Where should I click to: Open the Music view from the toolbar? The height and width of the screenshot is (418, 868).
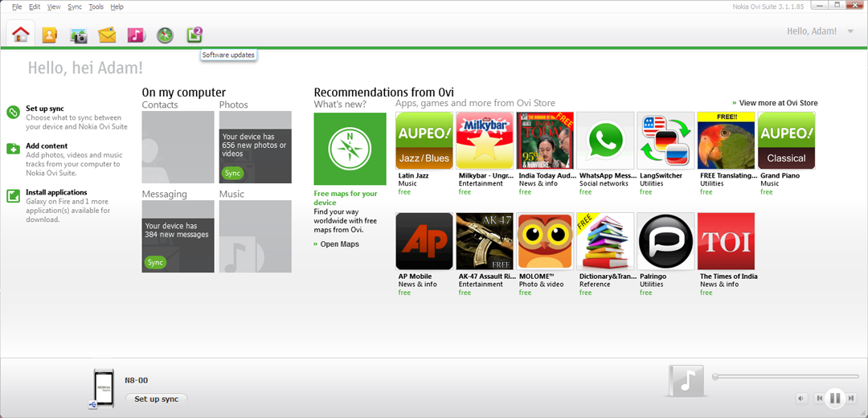click(x=136, y=35)
